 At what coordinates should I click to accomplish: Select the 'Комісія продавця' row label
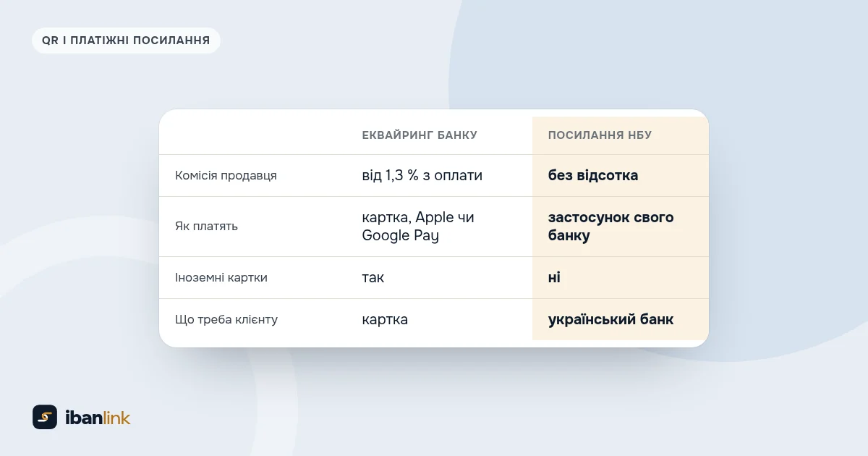point(226,176)
